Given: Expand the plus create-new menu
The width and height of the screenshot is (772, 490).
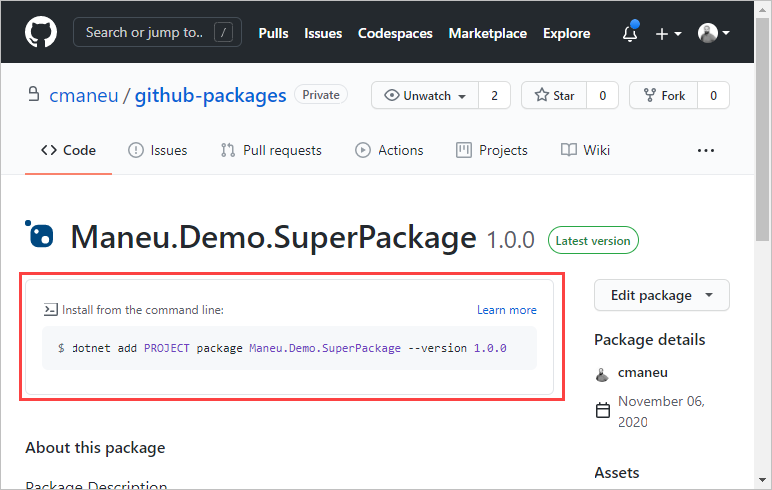Looking at the screenshot, I should (668, 33).
